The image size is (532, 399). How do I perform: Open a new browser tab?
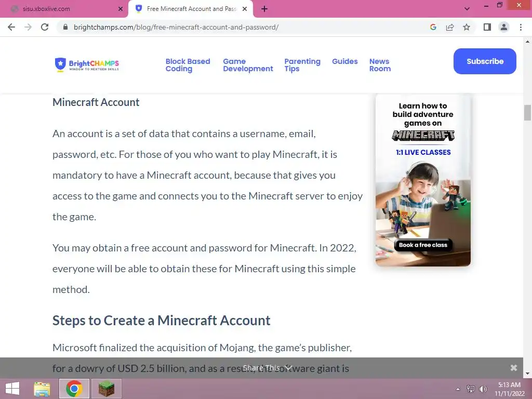click(x=264, y=9)
